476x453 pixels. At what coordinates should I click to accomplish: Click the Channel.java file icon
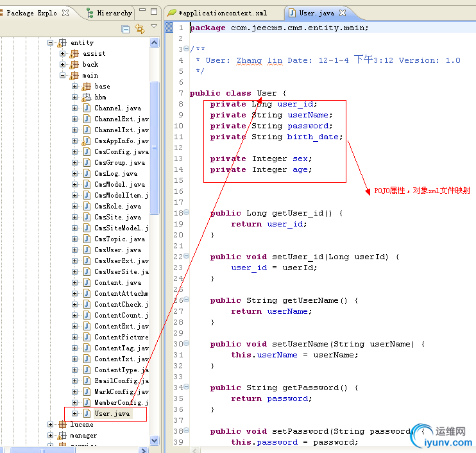click(x=87, y=108)
